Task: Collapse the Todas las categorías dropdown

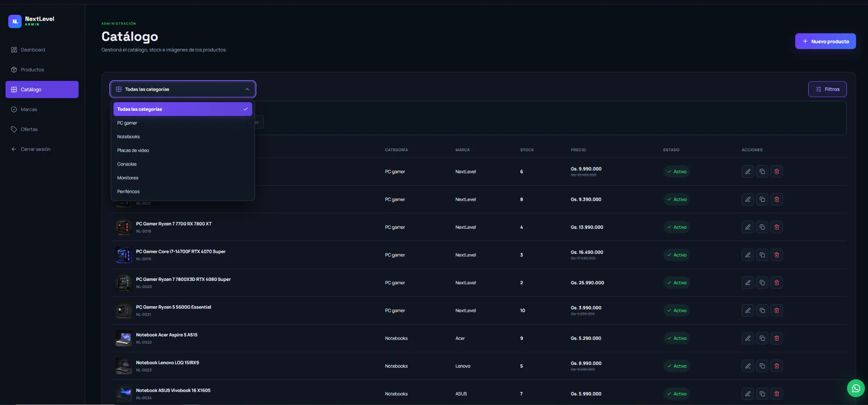Action: click(183, 89)
